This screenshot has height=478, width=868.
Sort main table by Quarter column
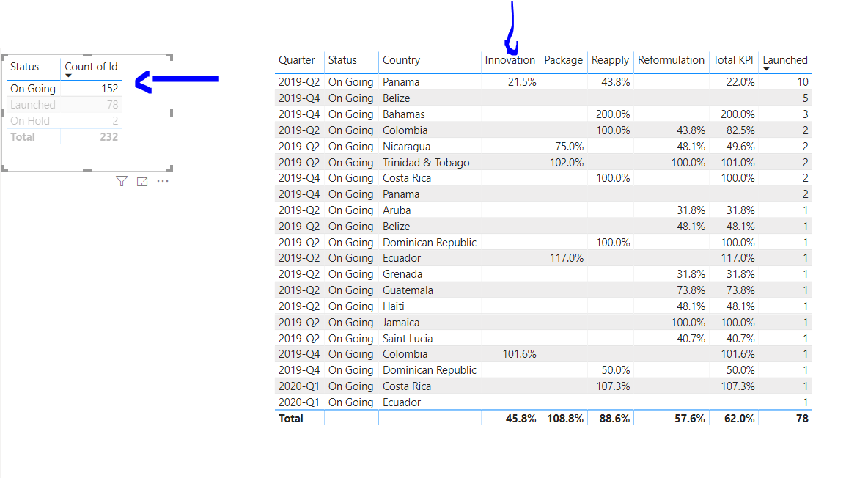[x=297, y=60]
